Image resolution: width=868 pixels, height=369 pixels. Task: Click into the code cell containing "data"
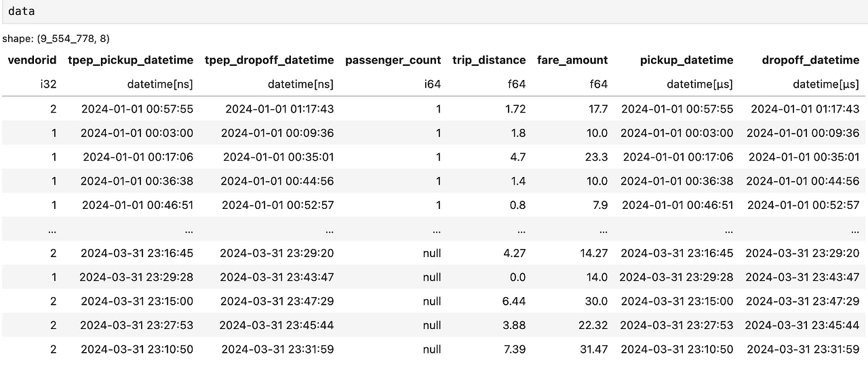[434, 12]
